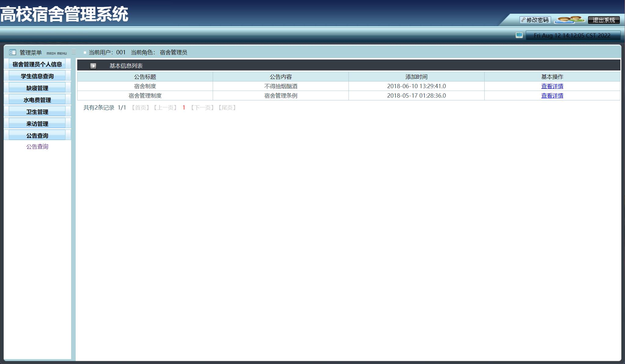
Task: View details of the 宿舍管理制度 announcement
Action: point(552,96)
